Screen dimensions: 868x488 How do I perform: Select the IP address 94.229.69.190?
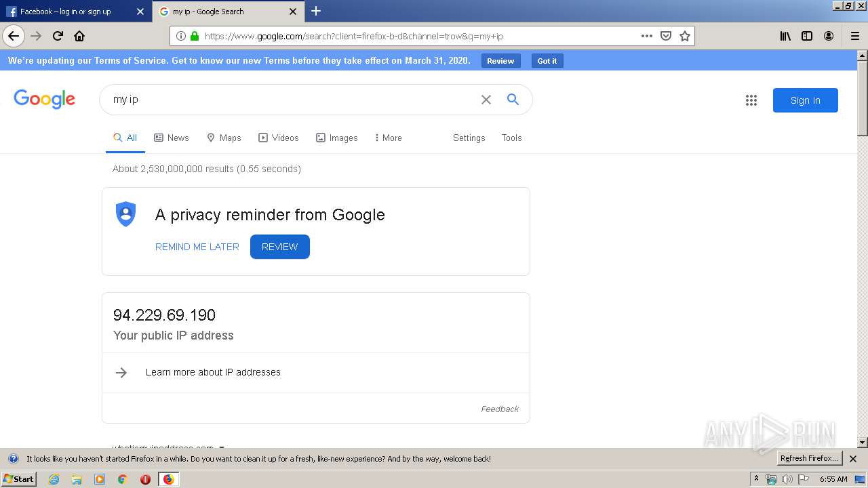tap(164, 315)
